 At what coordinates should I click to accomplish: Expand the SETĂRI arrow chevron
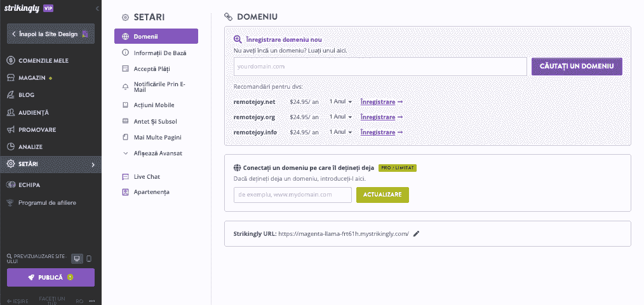click(93, 164)
